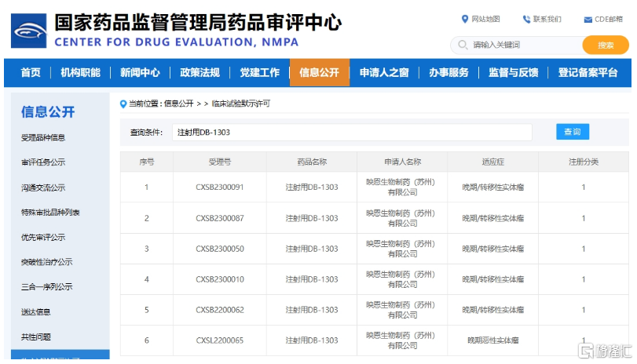Click the magnifier icon in search box
637x364 pixels.
coord(463,45)
